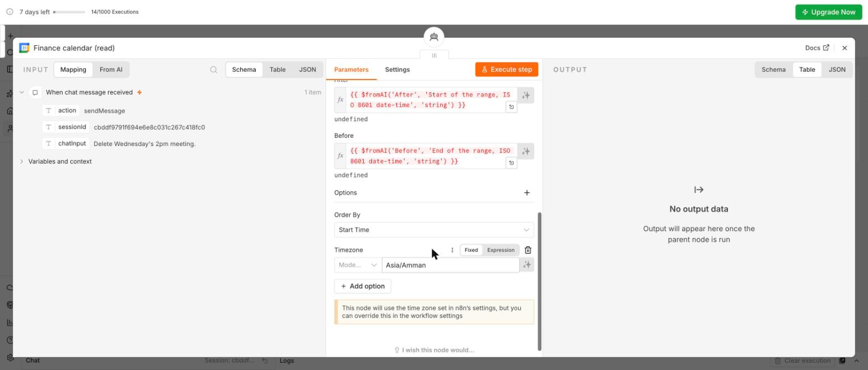Click the parameters panel vertical scrollbar
The width and height of the screenshot is (868, 370).
coord(540,281)
